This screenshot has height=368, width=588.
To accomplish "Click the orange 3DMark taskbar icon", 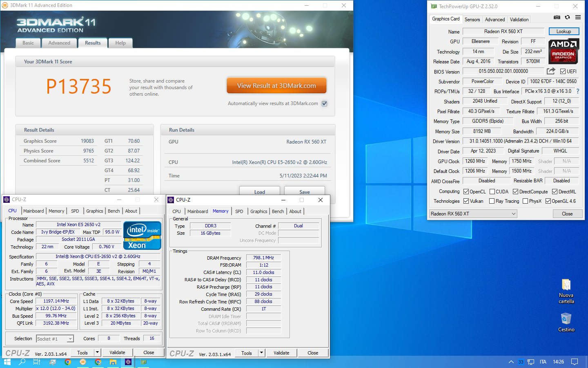I will pos(83,362).
